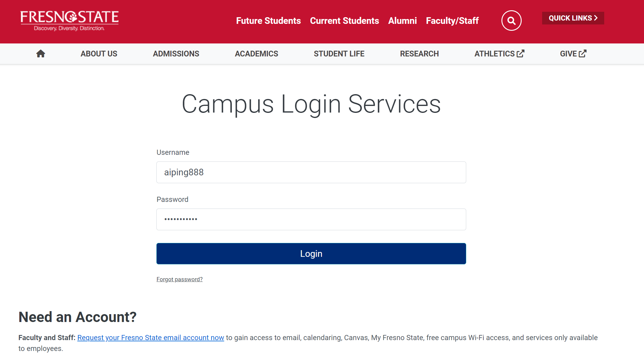Click the Future Students navigation link
Viewport: 644px width, 357px height.
[268, 20]
